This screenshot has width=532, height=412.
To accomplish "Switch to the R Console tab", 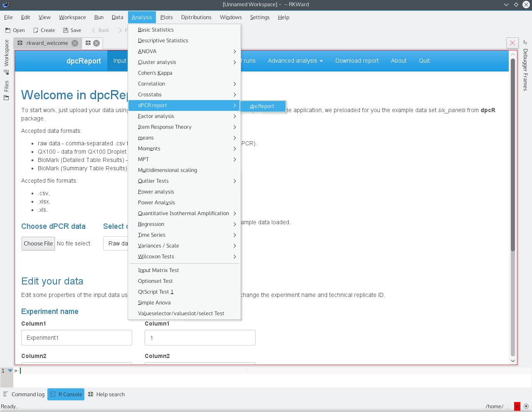I will [x=66, y=395].
